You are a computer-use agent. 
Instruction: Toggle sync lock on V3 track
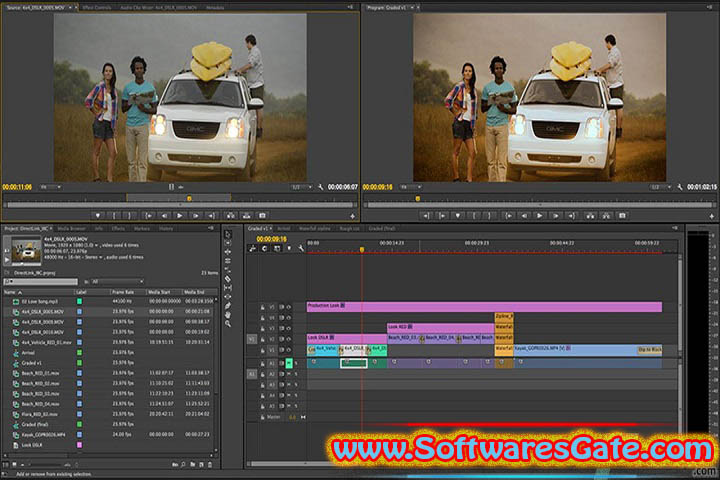[x=281, y=328]
